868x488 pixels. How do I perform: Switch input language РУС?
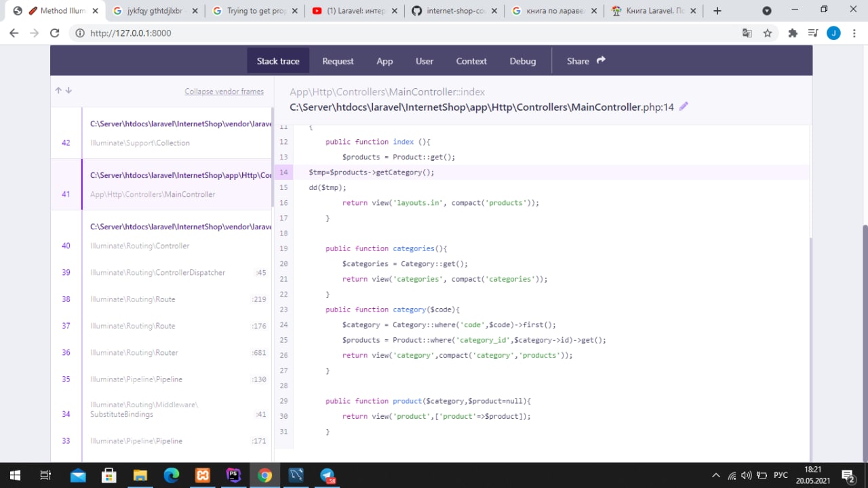tap(781, 475)
